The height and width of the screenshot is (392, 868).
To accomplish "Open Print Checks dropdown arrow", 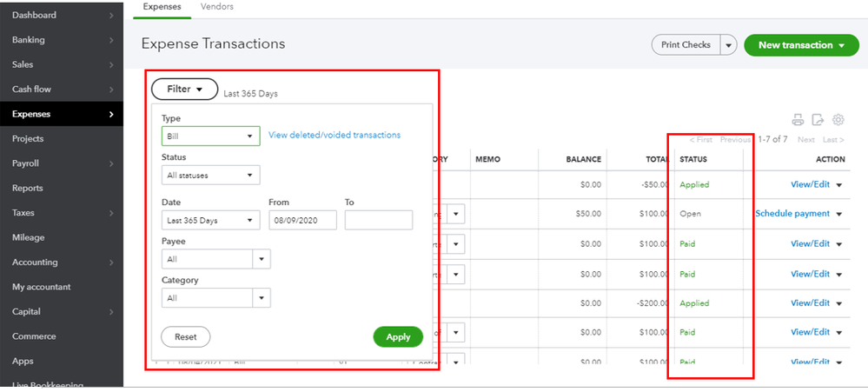I will tap(728, 45).
